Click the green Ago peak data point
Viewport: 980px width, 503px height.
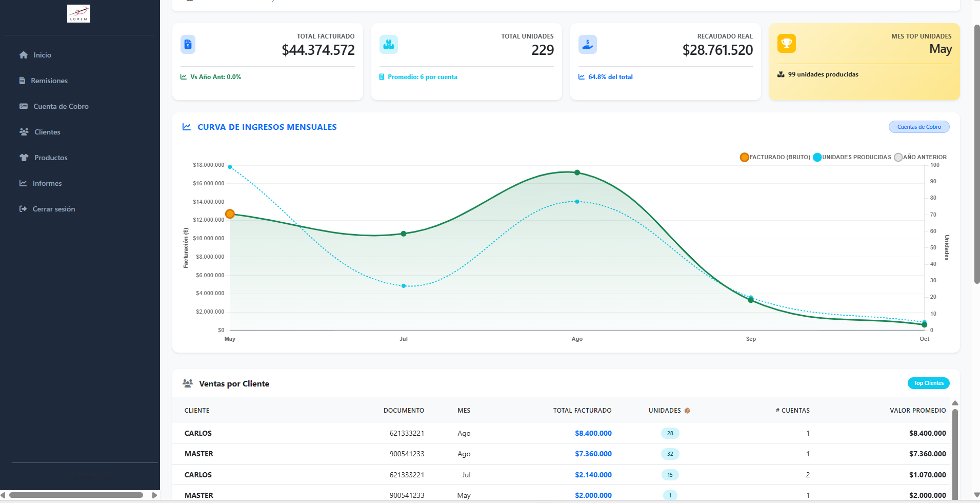point(577,172)
